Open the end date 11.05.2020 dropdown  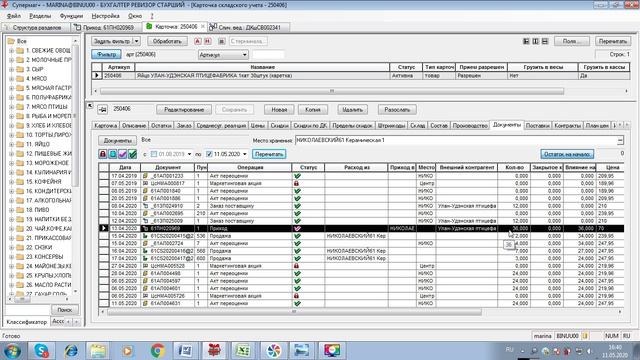(x=244, y=154)
